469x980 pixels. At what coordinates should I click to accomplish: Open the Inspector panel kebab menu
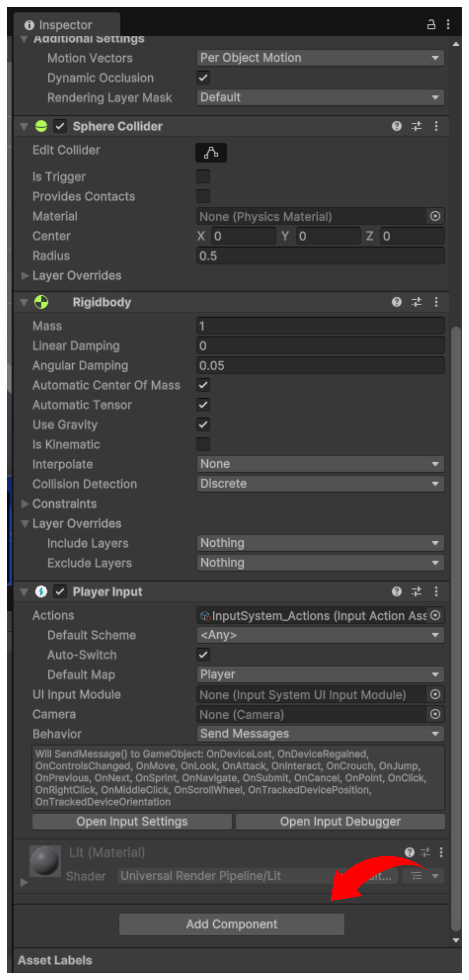[x=448, y=25]
